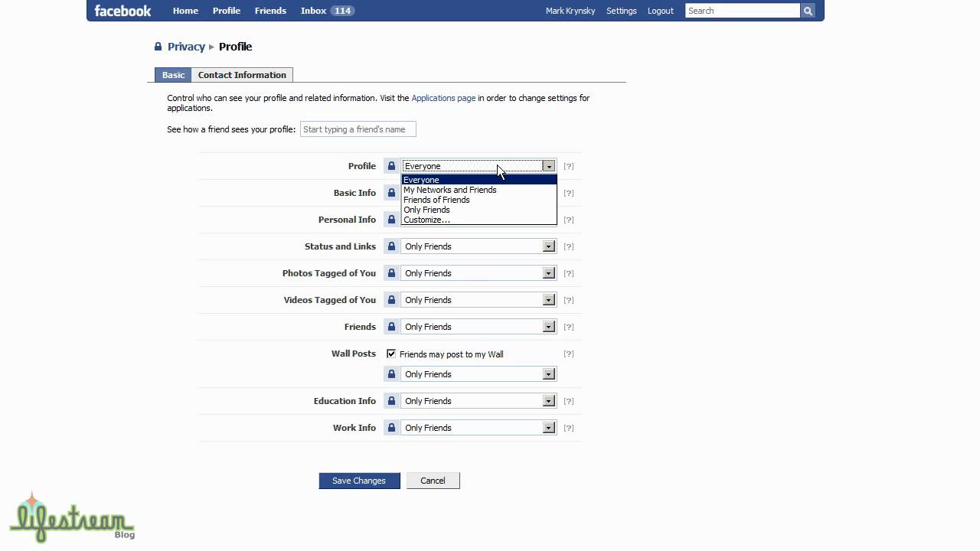Screen dimensions: 980x551
Task: Select My Networks and Friends option
Action: [479, 190]
